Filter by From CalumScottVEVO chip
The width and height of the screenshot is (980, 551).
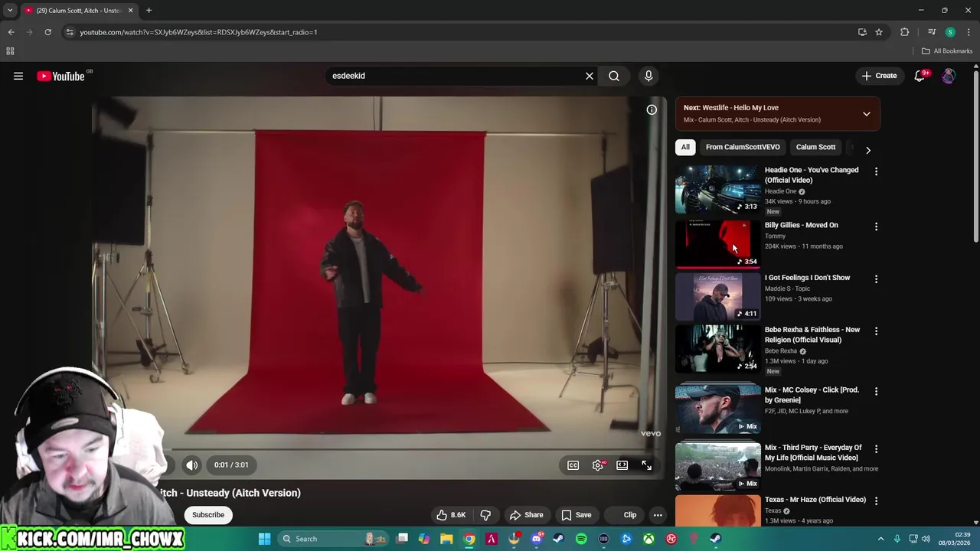(743, 147)
